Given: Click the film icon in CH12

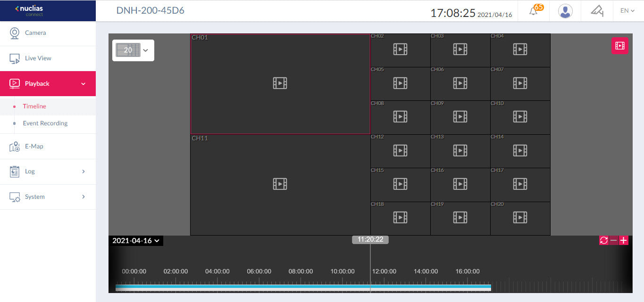Looking at the screenshot, I should pyautogui.click(x=400, y=150).
